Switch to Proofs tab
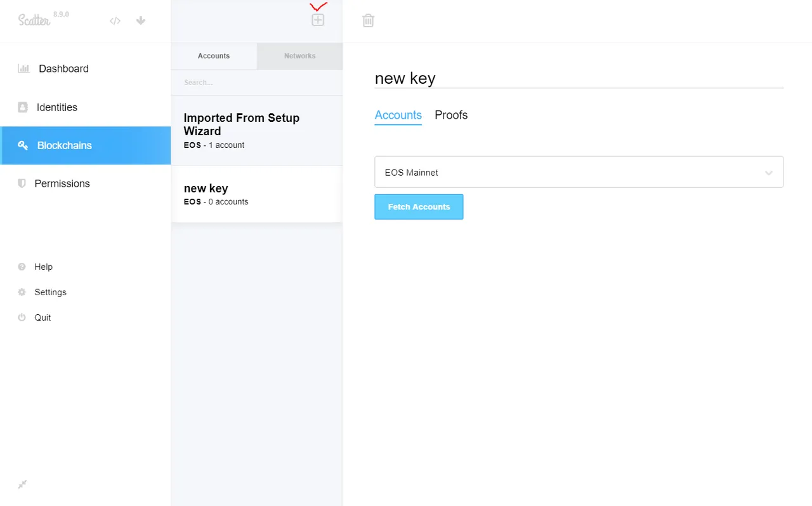The height and width of the screenshot is (506, 812). (451, 115)
